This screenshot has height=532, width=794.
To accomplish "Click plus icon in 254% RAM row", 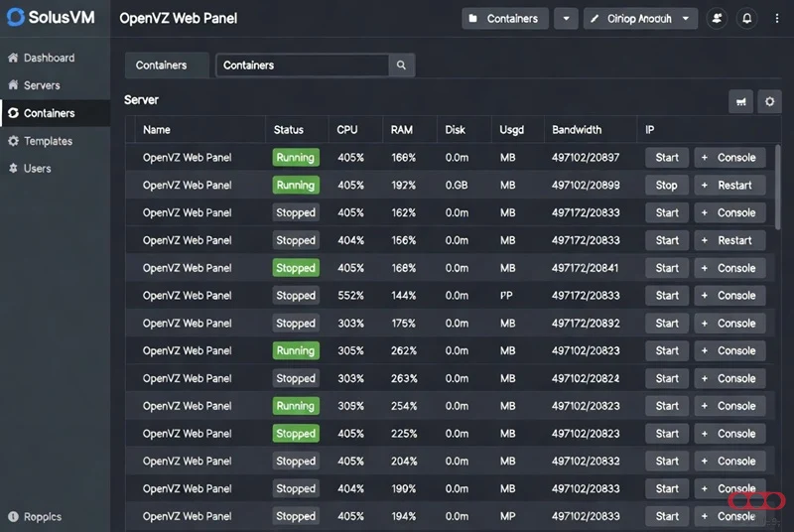I will pyautogui.click(x=705, y=406).
